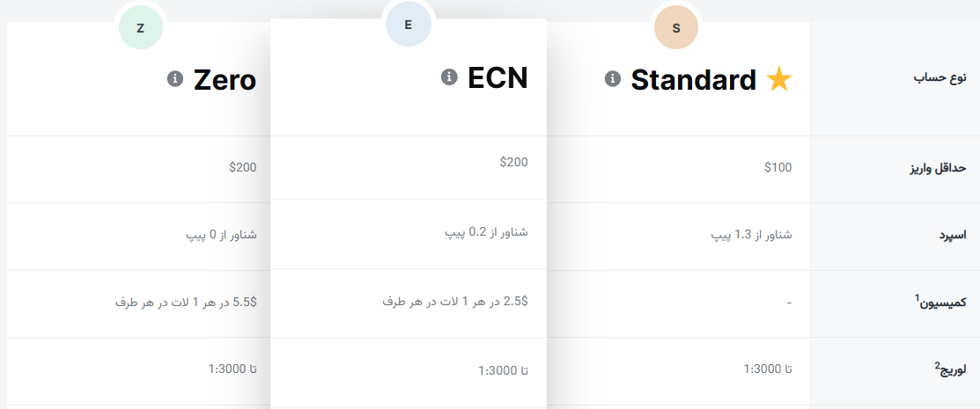Image resolution: width=980 pixels, height=409 pixels.
Task: Click the لوریج row label
Action: click(x=949, y=369)
